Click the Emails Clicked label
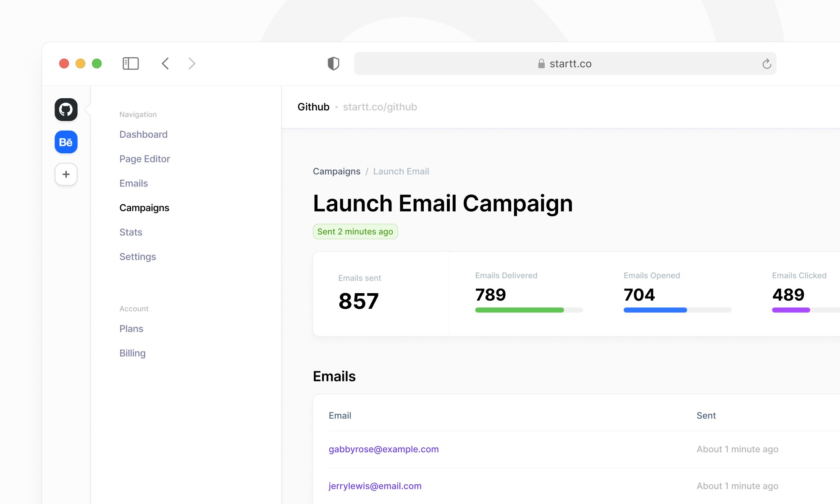 pos(799,276)
